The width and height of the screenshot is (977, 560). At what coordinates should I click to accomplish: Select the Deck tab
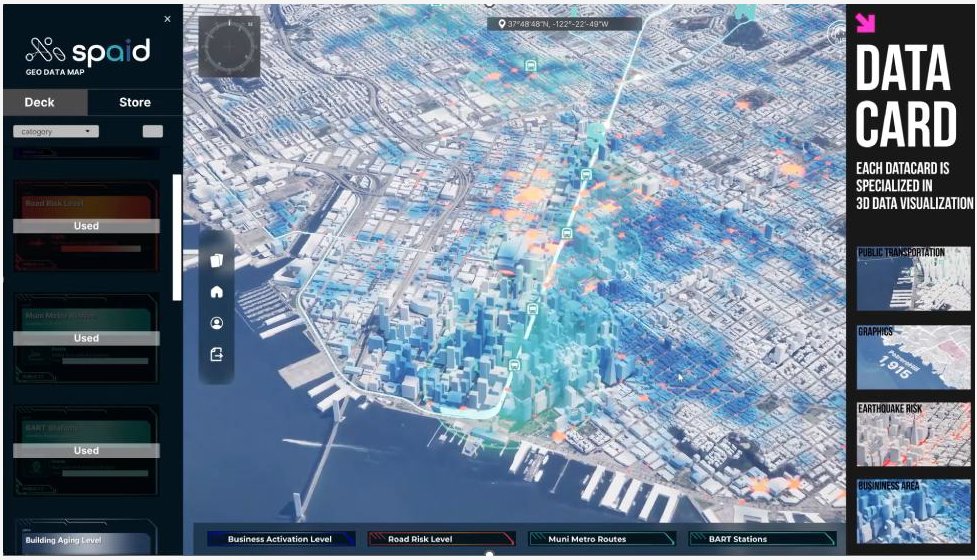pyautogui.click(x=40, y=102)
